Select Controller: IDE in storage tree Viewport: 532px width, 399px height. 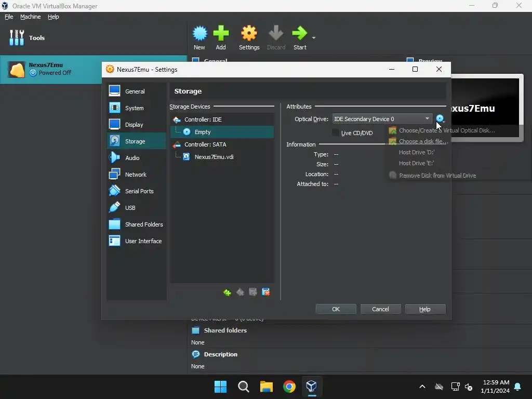(222, 119)
